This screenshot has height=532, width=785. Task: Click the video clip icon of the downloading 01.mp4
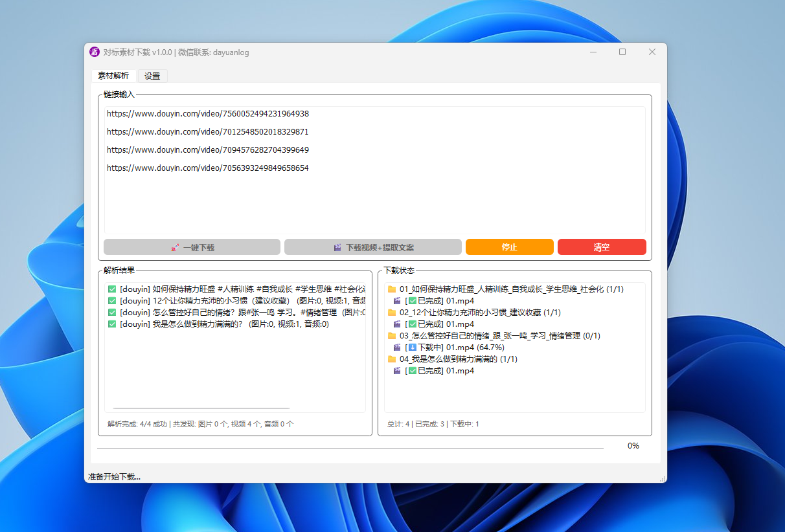pos(398,348)
